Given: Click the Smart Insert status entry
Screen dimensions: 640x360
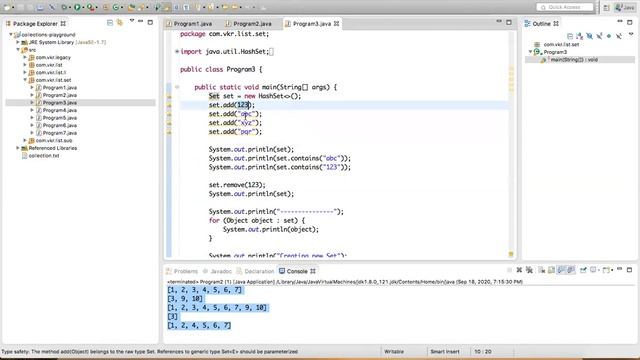Looking at the screenshot, I should pyautogui.click(x=445, y=351).
